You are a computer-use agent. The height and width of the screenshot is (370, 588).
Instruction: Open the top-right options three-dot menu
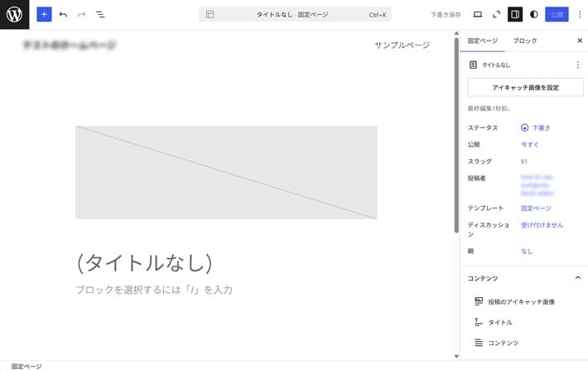(x=580, y=15)
